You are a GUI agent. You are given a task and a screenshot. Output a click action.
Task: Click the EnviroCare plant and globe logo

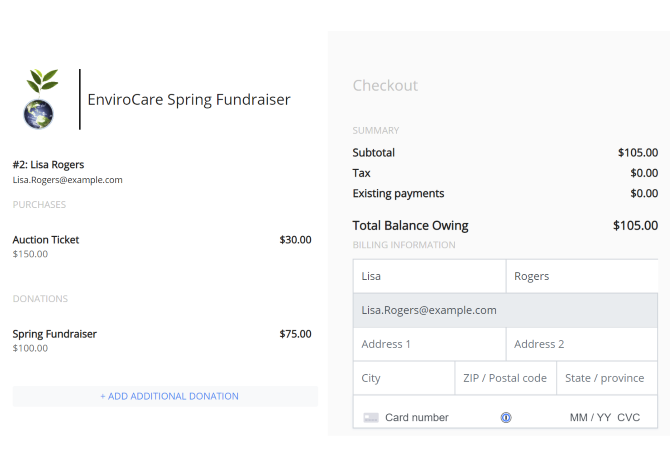point(40,99)
